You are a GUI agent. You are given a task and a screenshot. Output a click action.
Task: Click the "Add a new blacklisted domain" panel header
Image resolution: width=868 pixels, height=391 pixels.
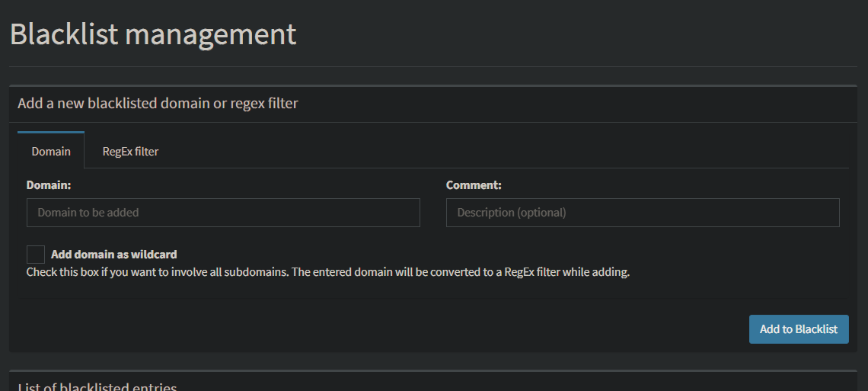point(158,104)
